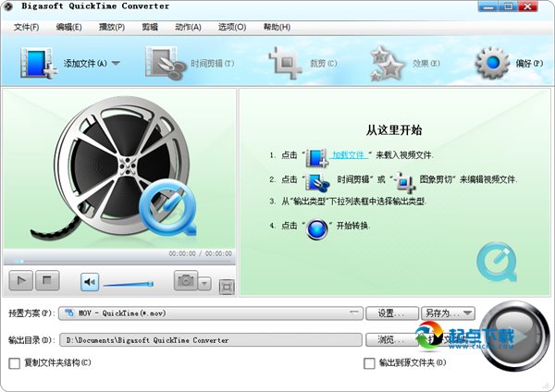Toggle full screen preview icon

pos(227,287)
